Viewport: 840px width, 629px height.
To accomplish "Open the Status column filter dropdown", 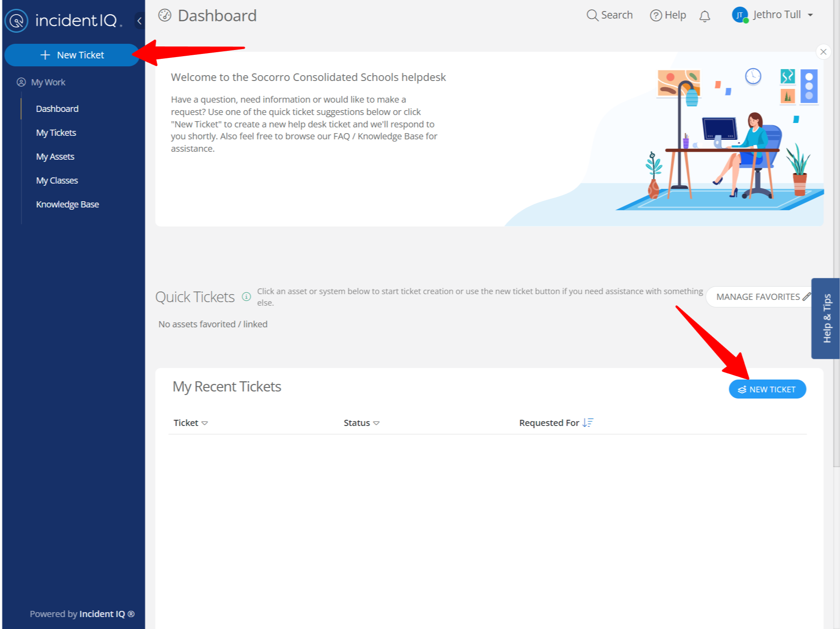I will click(x=376, y=423).
